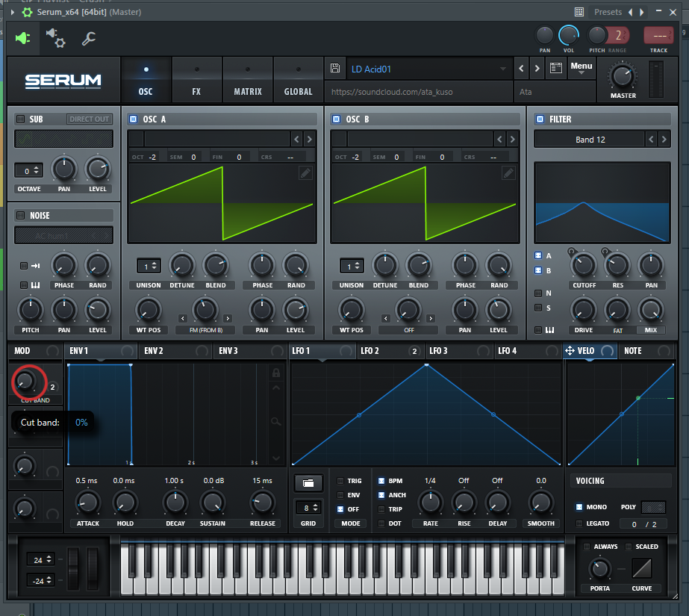This screenshot has height=616, width=689.
Task: Click the VELO move crosshair icon
Action: coord(570,351)
